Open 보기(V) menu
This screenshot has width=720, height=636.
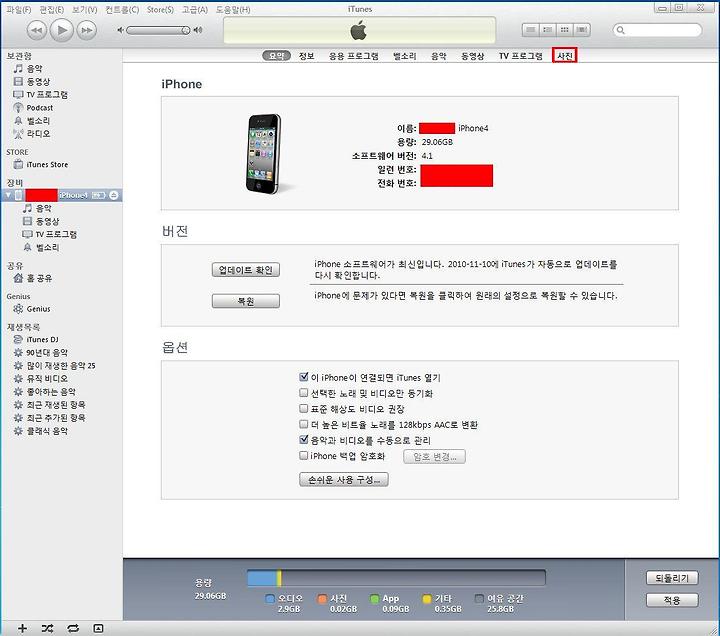(84, 9)
